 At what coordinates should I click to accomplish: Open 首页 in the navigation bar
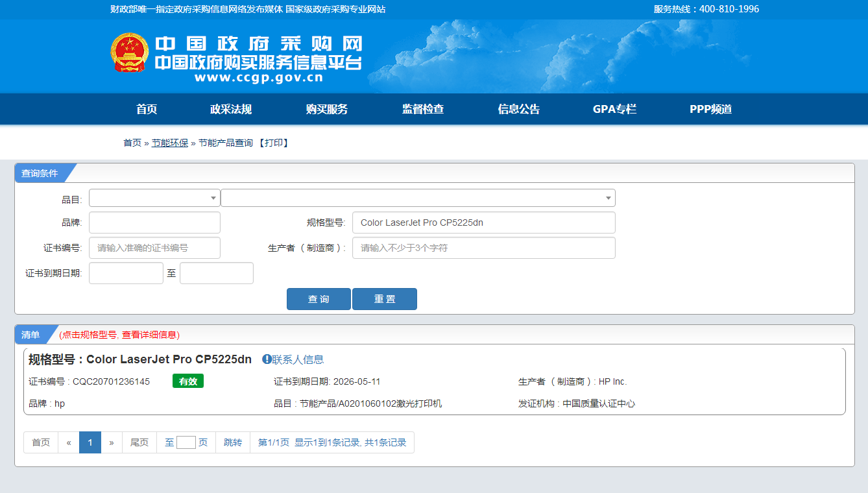point(147,109)
